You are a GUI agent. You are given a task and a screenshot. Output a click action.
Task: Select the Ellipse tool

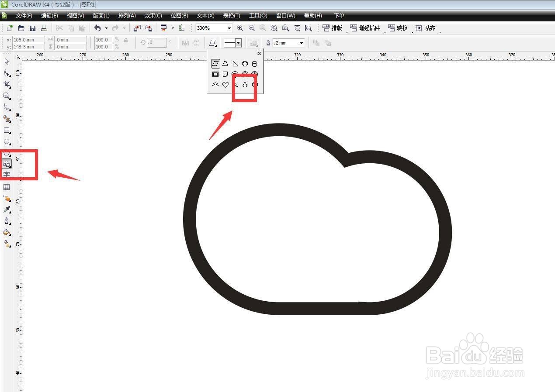(x=7, y=141)
